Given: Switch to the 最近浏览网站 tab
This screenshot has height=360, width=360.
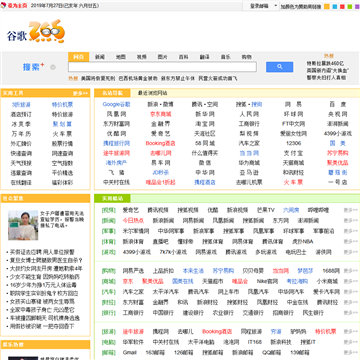Looking at the screenshot, I should tap(153, 93).
